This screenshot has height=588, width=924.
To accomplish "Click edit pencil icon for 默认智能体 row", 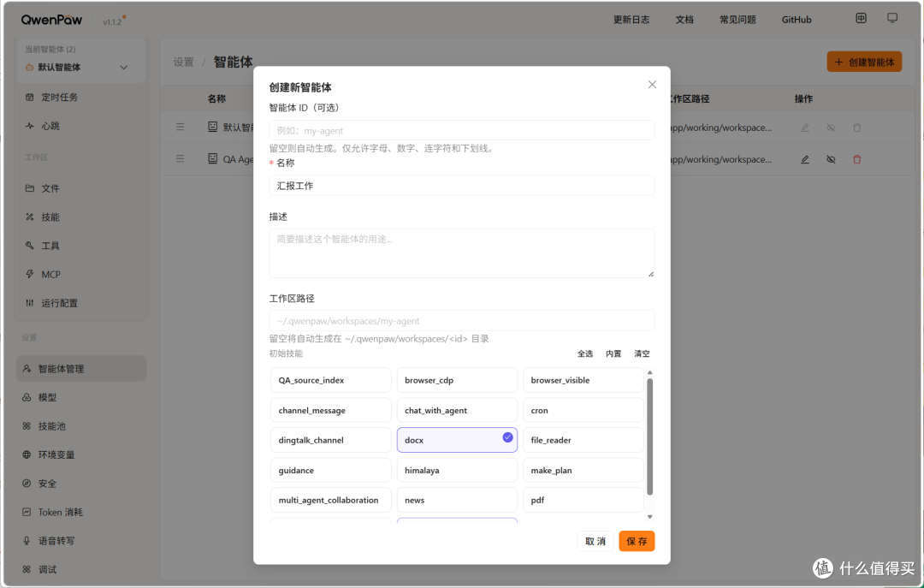I will tap(804, 128).
